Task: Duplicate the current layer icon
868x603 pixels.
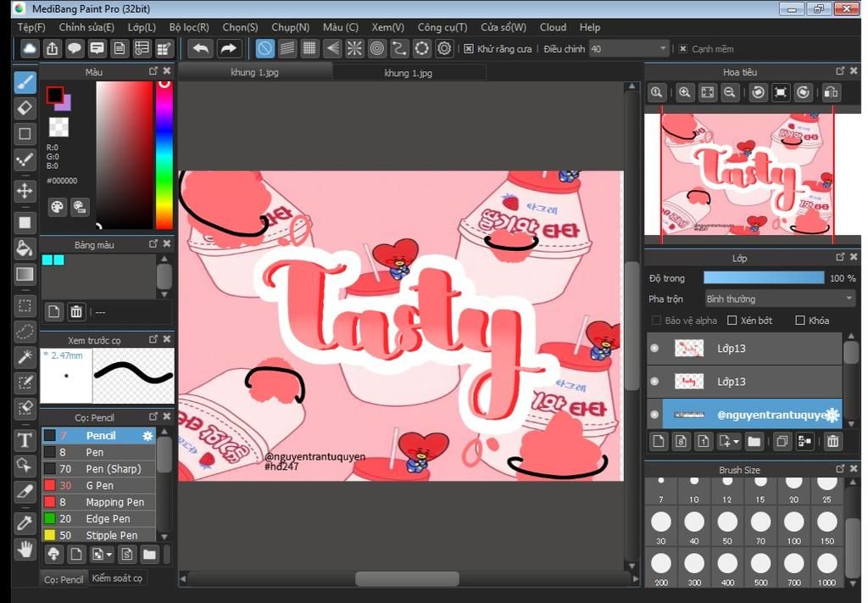Action: point(782,441)
